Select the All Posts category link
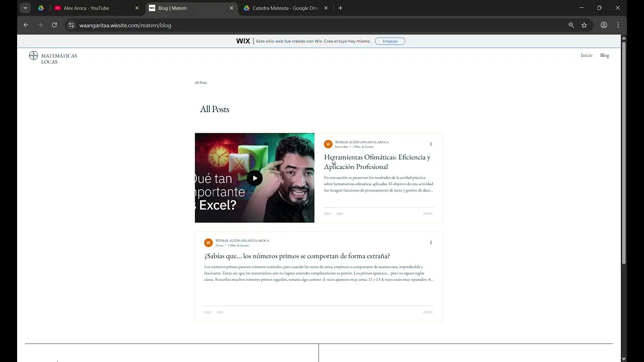The width and height of the screenshot is (644, 362). pos(201,82)
